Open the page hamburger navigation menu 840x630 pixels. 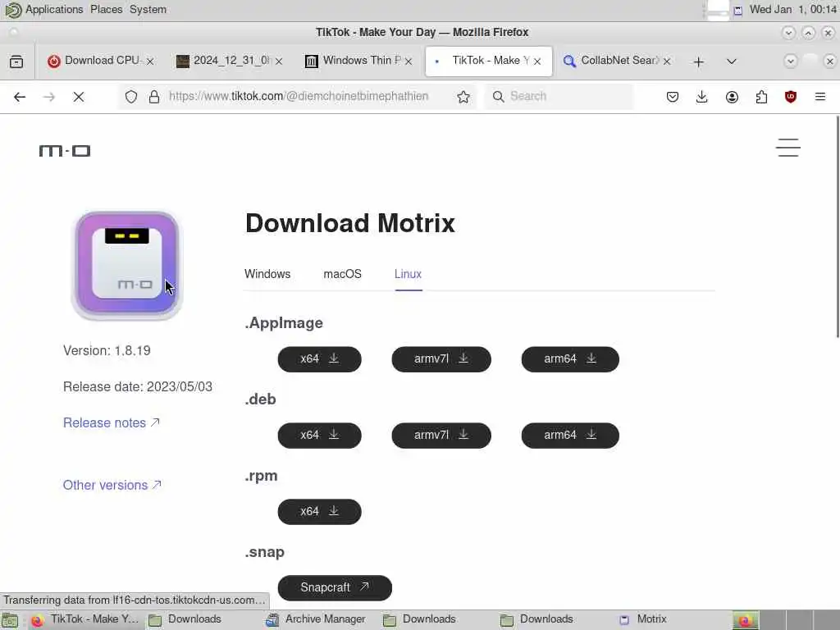pos(788,148)
